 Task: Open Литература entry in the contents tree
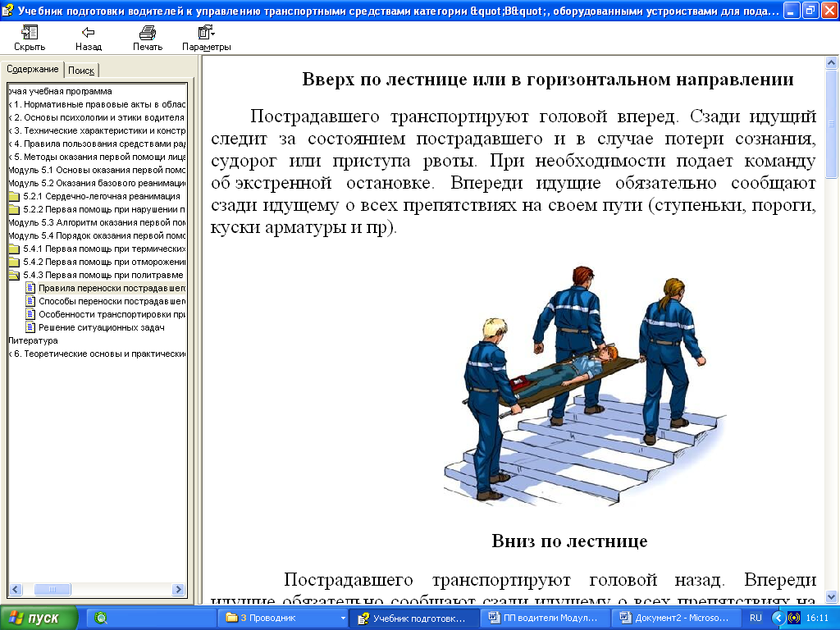click(33, 340)
